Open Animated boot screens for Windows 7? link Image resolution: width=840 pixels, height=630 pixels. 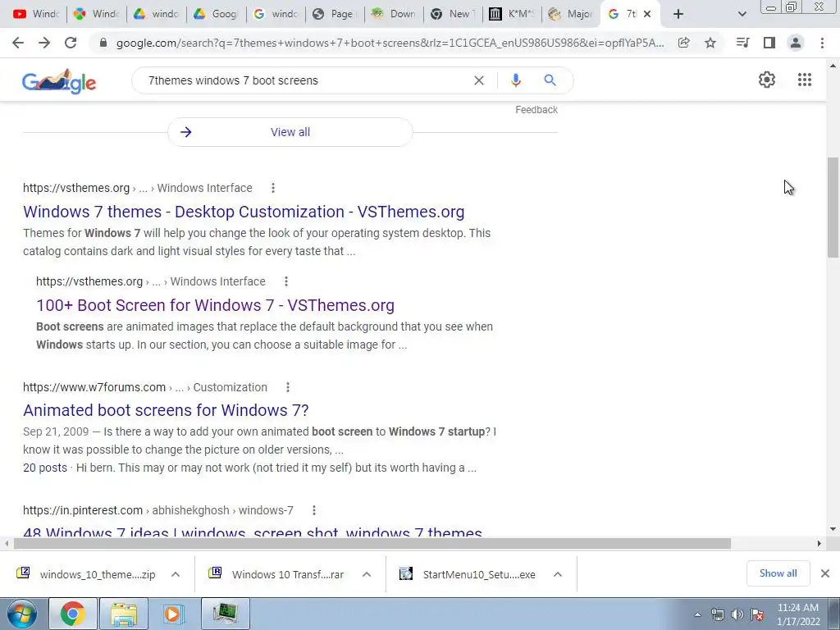click(166, 410)
